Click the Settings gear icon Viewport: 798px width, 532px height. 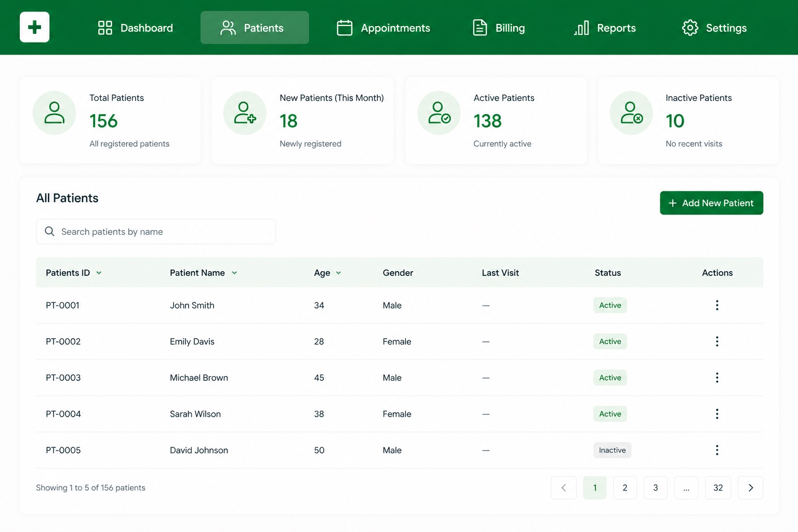pos(690,28)
